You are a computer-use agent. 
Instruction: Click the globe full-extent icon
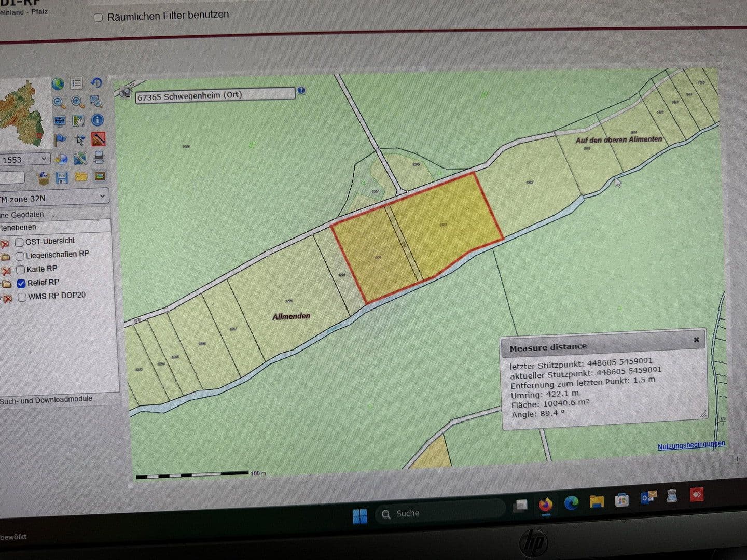[x=58, y=83]
